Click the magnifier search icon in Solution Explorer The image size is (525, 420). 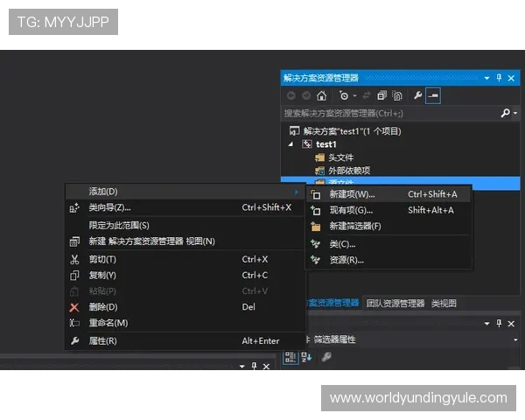click(505, 114)
